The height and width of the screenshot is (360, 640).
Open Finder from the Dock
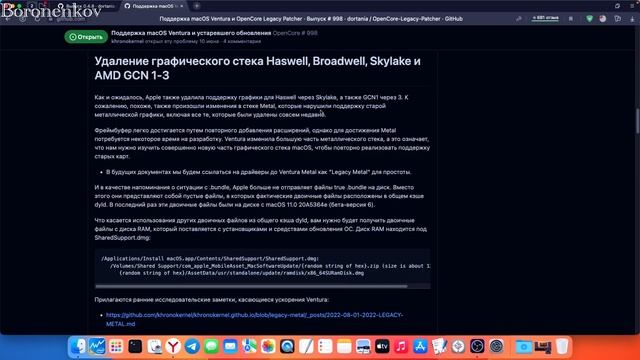point(78,346)
